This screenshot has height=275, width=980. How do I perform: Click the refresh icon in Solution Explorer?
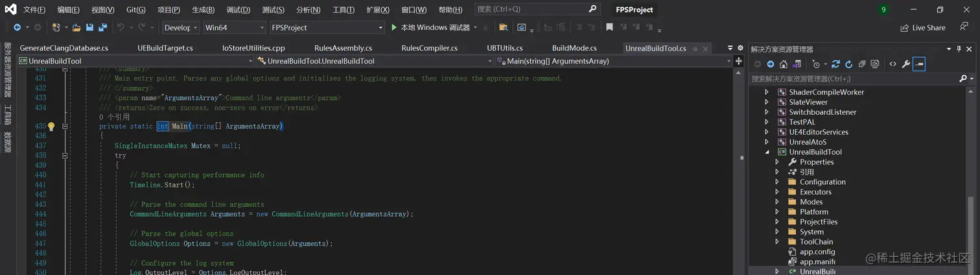tap(848, 64)
